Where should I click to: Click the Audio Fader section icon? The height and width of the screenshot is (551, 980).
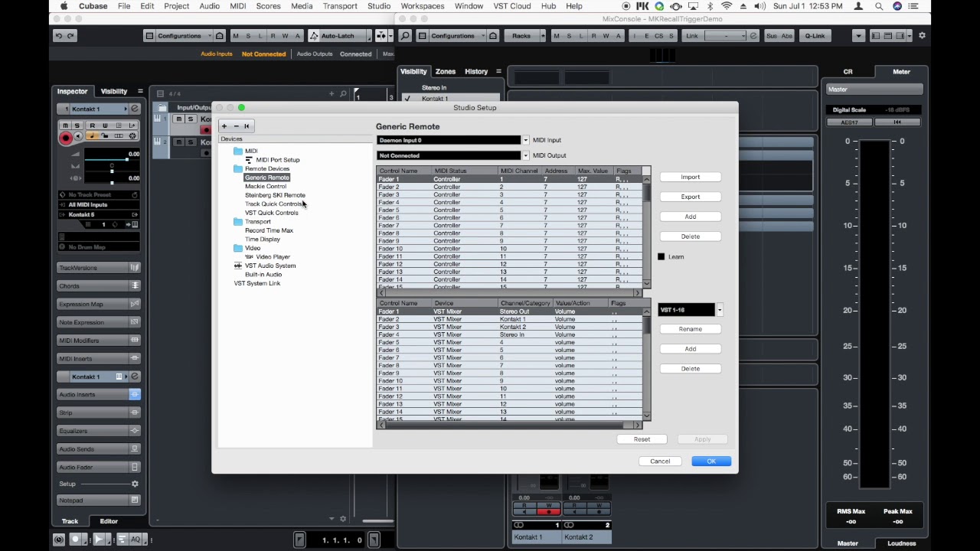tap(135, 467)
